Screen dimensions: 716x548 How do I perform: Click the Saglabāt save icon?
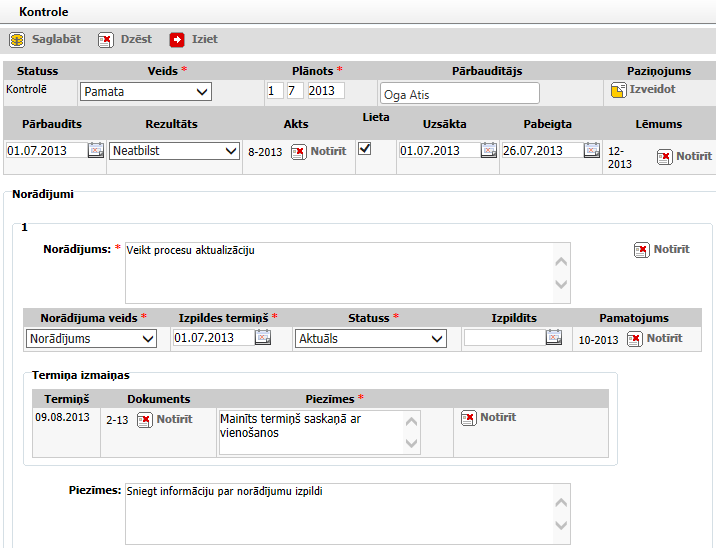click(x=17, y=40)
